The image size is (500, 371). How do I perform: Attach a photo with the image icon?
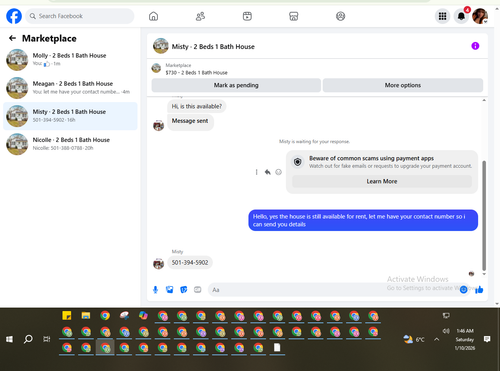[x=169, y=290]
